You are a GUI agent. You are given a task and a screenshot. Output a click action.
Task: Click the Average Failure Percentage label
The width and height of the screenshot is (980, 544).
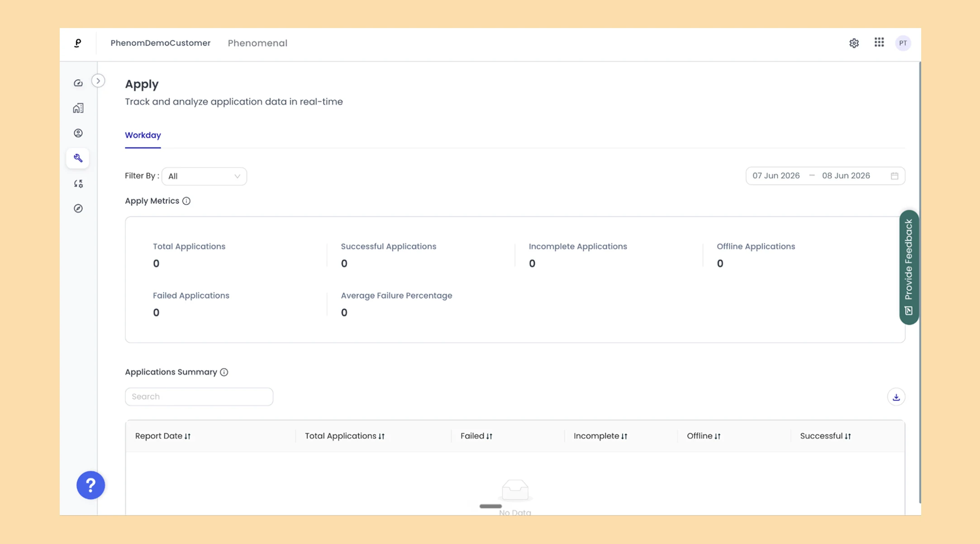(396, 296)
